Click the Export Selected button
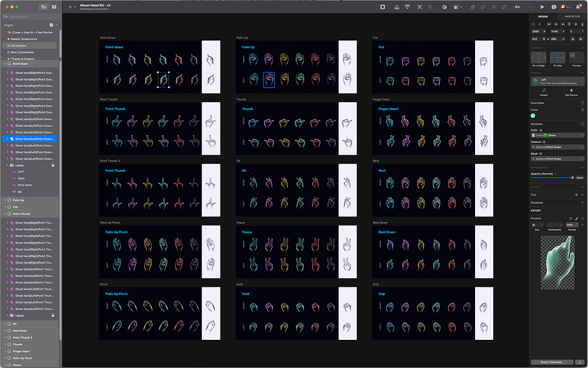 pyautogui.click(x=552, y=362)
